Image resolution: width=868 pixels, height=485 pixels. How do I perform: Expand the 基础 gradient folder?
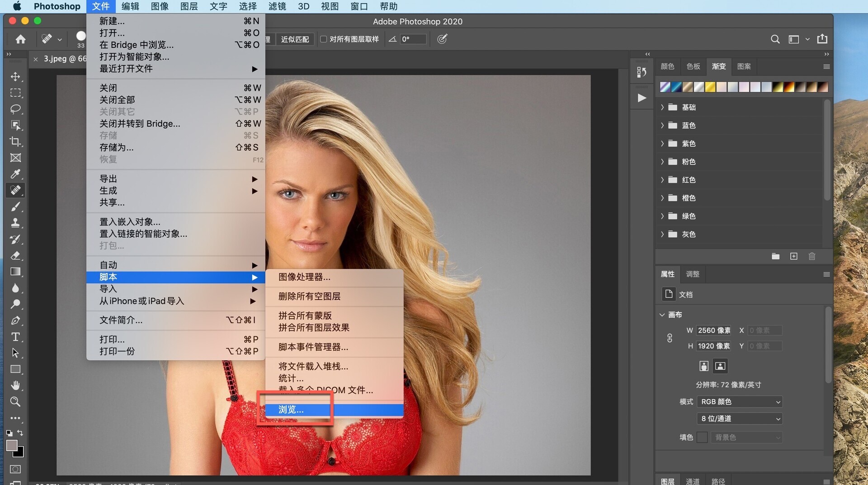point(662,107)
